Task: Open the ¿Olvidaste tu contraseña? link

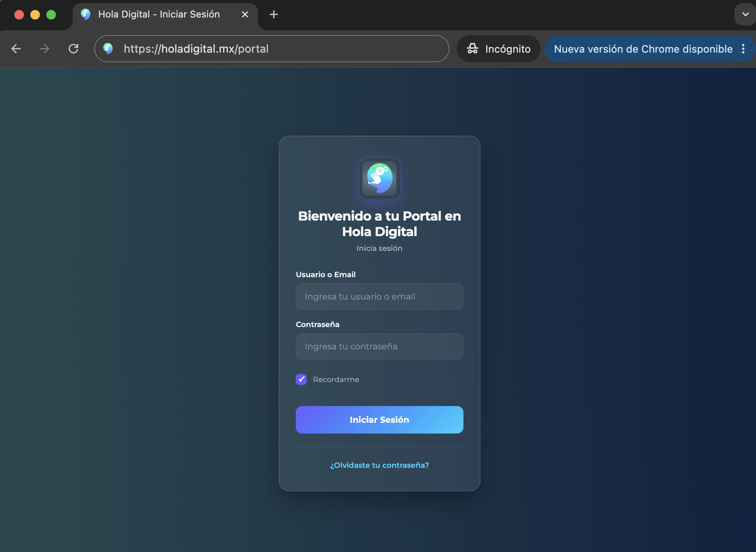Action: click(x=379, y=465)
